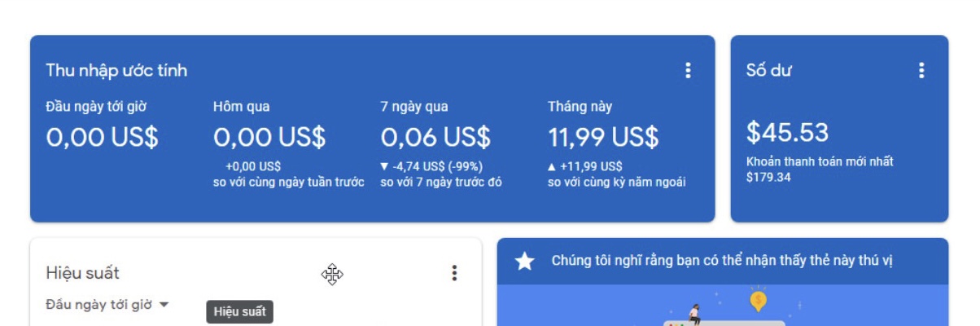The height and width of the screenshot is (326, 980).
Task: Click the Tháng này earnings of 11,99 US$
Action: click(x=603, y=137)
